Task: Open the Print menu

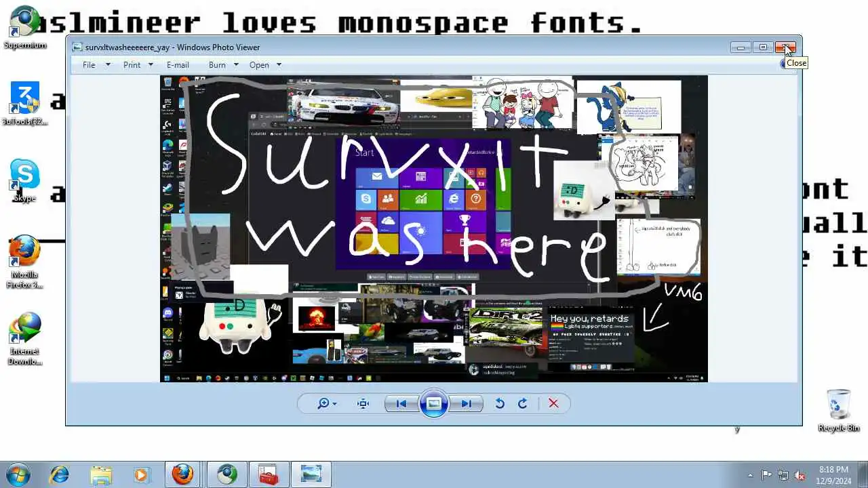Action: pos(132,65)
